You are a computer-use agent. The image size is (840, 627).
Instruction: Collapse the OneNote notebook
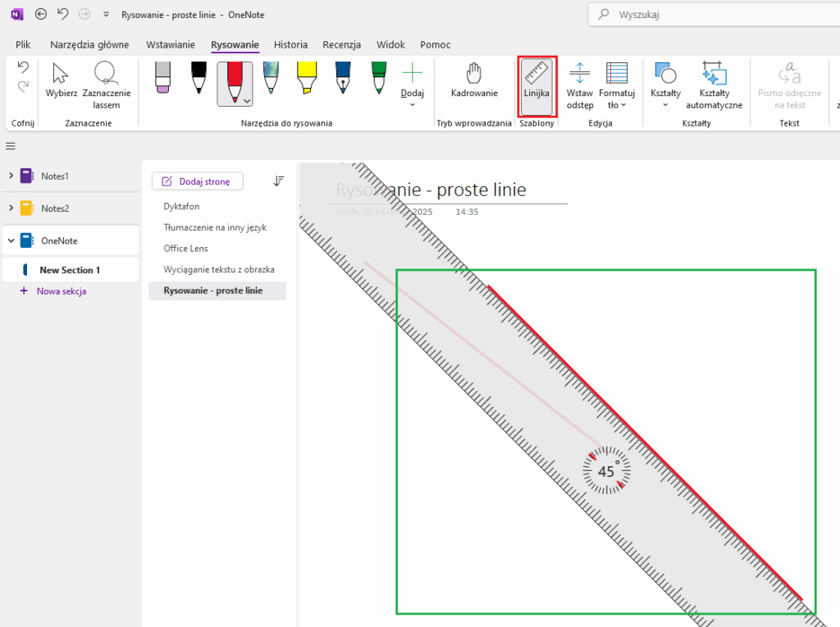point(11,240)
